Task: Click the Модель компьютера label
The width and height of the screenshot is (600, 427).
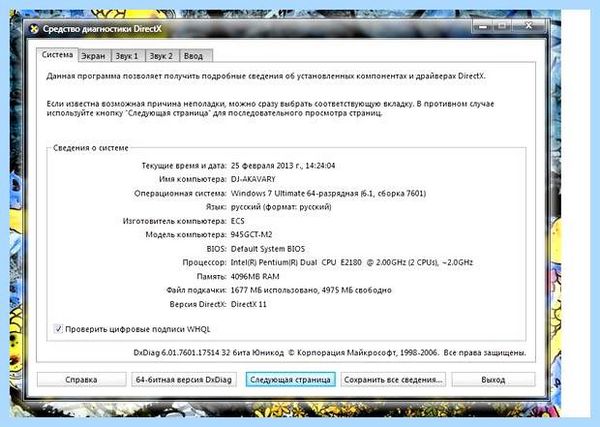Action: 186,235
